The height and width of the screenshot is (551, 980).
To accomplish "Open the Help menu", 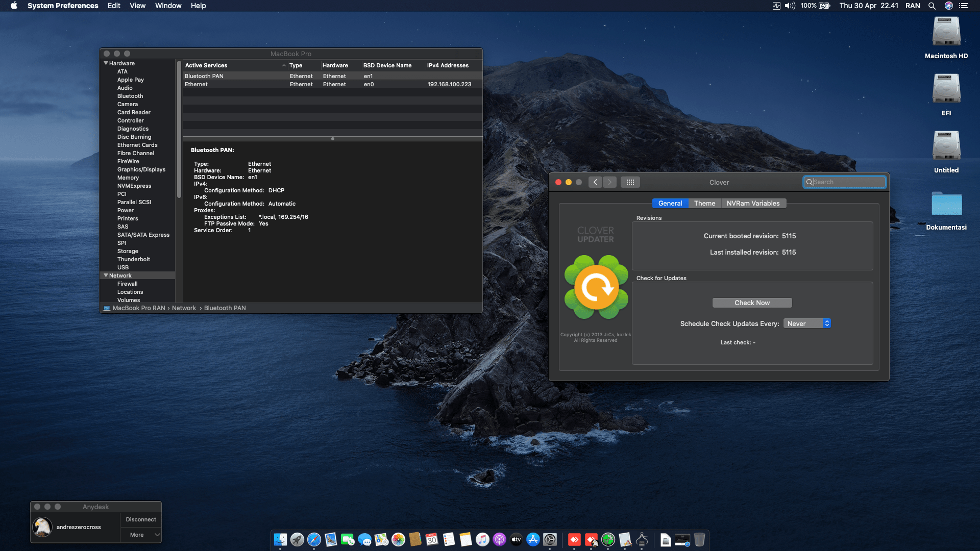I will (198, 6).
